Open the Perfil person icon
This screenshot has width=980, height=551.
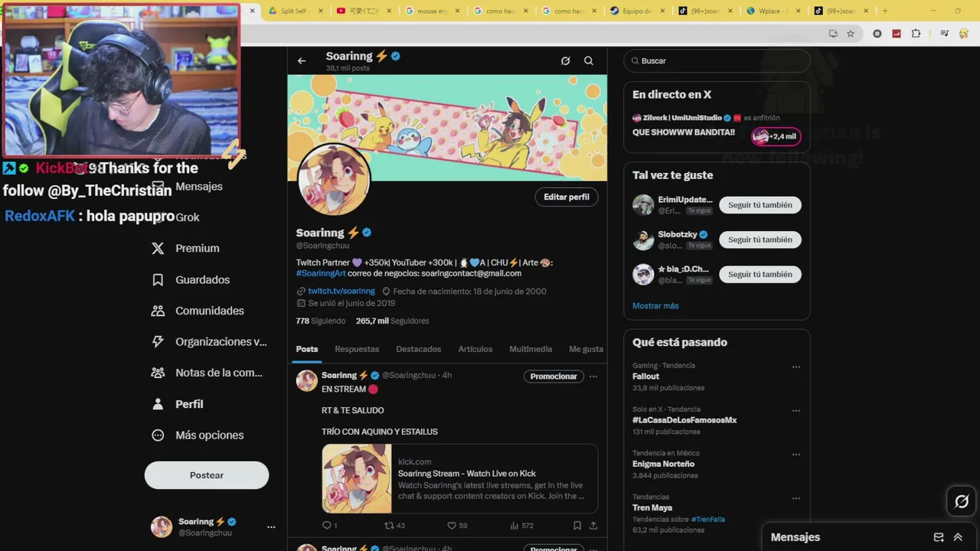(x=158, y=404)
